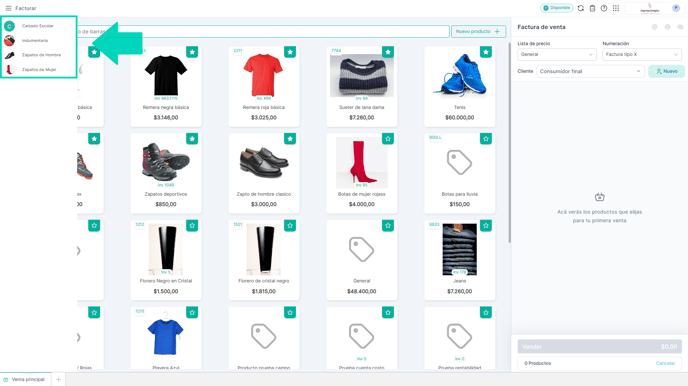Image resolution: width=688 pixels, height=386 pixels.
Task: Click the star icon on Florero Negro en Cristal
Action: 192,225
